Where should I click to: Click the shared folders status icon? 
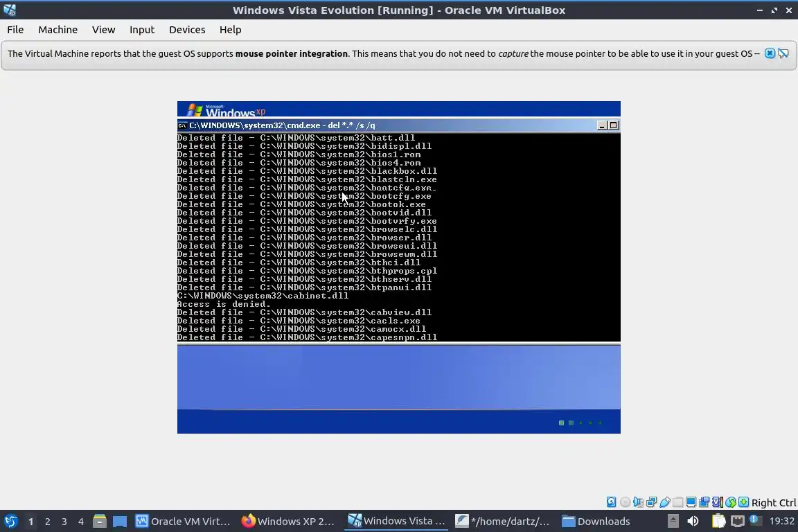point(678,502)
